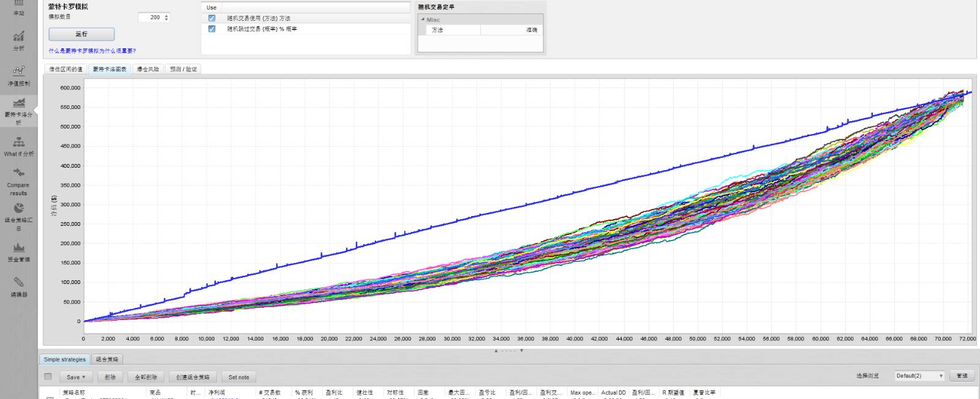Click the Use column header
Screen dimensions: 980x399
click(212, 7)
